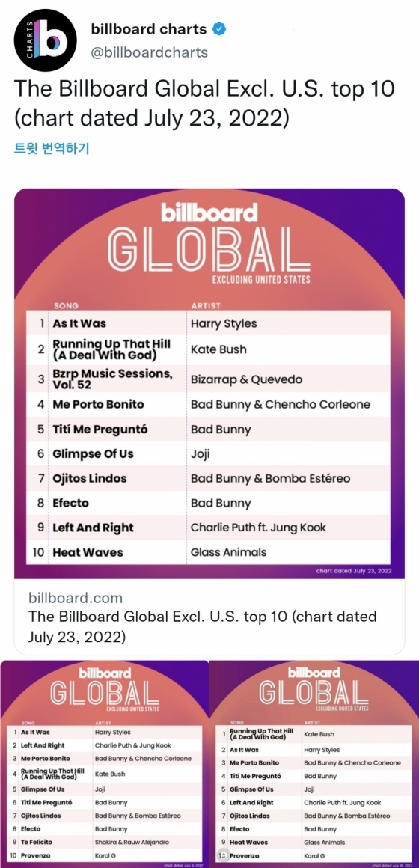The width and height of the screenshot is (419, 868).
Task: Click billboard logo in bottom-right thumbnail
Action: 314,673
